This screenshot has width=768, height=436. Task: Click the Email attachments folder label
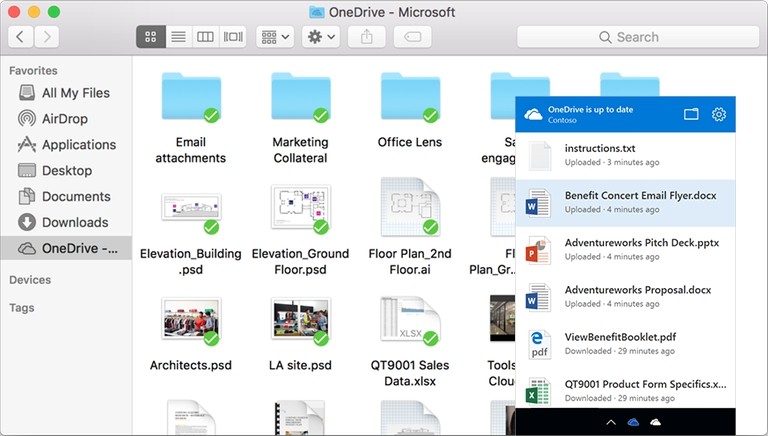[x=191, y=150]
